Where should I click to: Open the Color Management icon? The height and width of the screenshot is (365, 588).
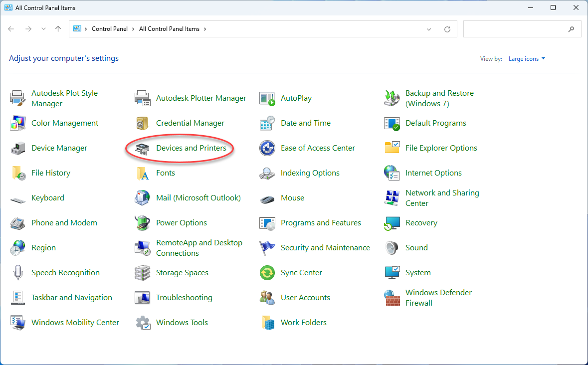coord(17,123)
